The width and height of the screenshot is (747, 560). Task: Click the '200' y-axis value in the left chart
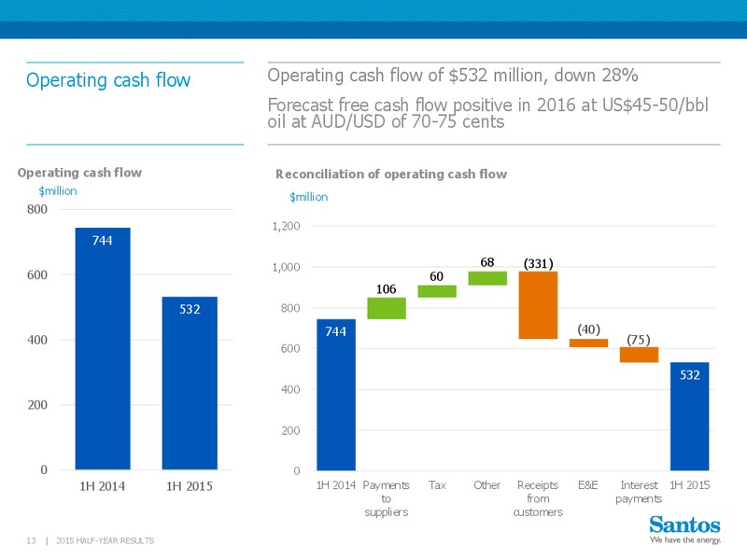[37, 405]
